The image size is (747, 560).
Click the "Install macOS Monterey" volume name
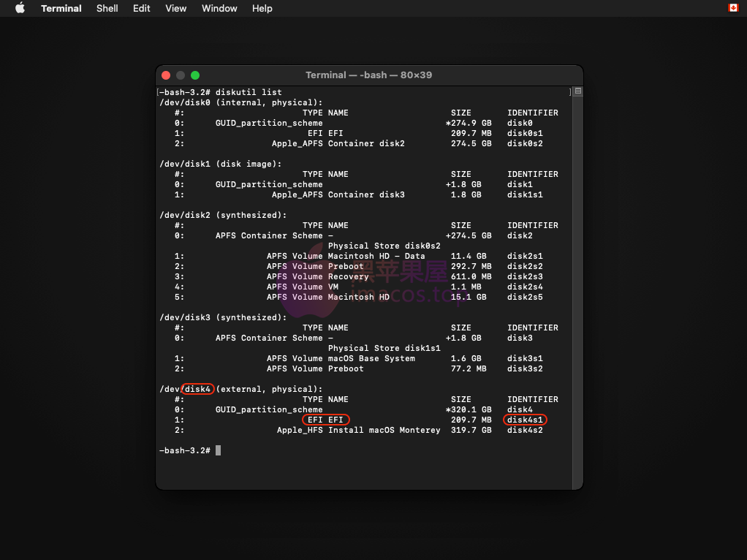[384, 430]
